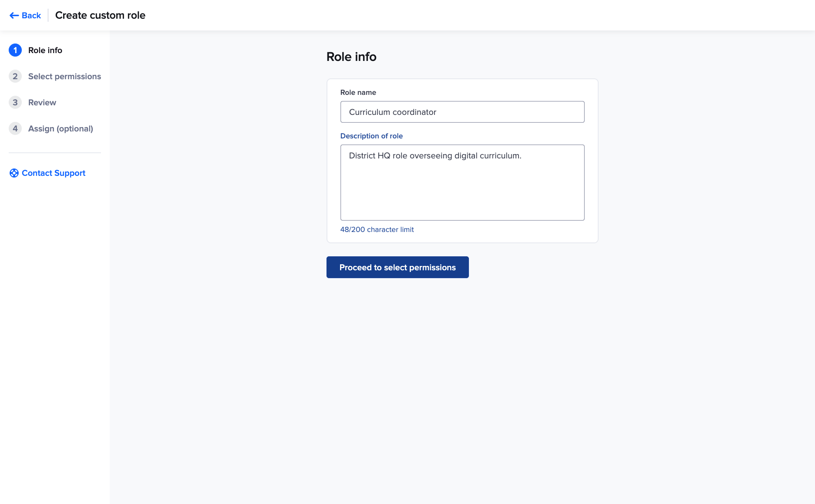Click the Back arrow icon
Screen dimensions: 815x504
coord(14,16)
